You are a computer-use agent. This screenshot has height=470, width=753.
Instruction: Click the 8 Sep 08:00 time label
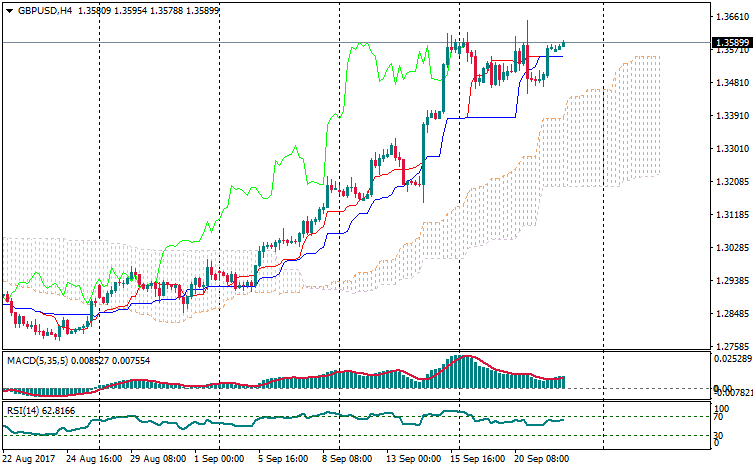pos(349,458)
